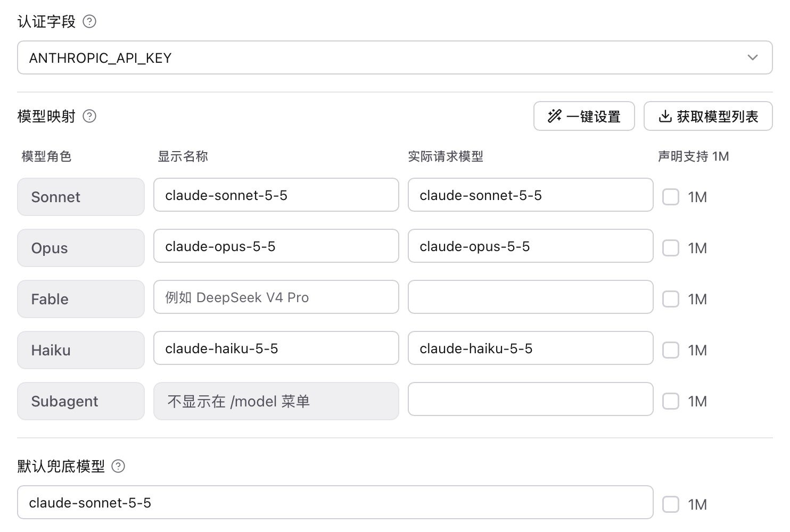Click empty Subagent request model field
This screenshot has height=532, width=790.
coord(531,399)
